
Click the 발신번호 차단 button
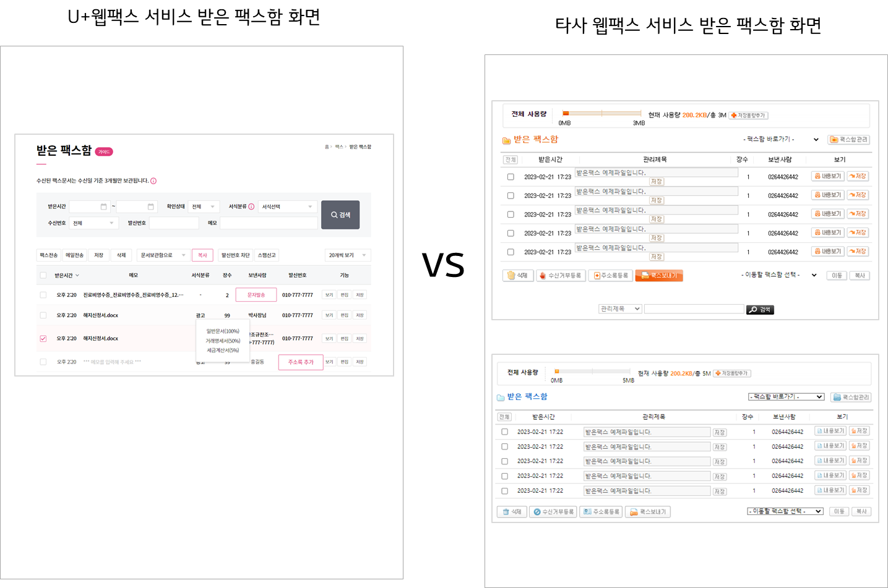coord(236,255)
